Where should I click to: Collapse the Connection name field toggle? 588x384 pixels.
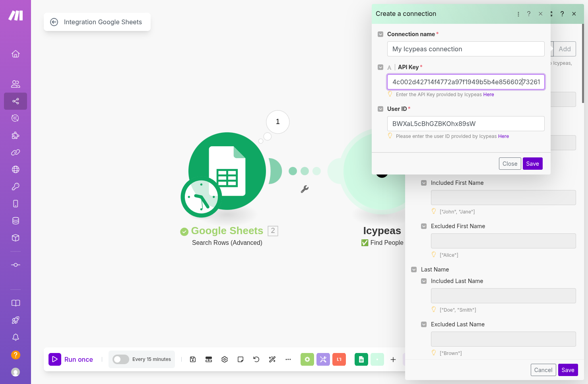(380, 34)
